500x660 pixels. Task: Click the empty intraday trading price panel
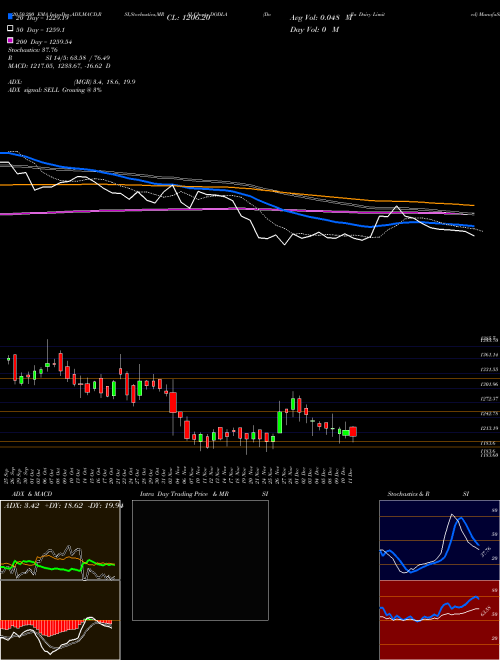[x=200, y=560]
